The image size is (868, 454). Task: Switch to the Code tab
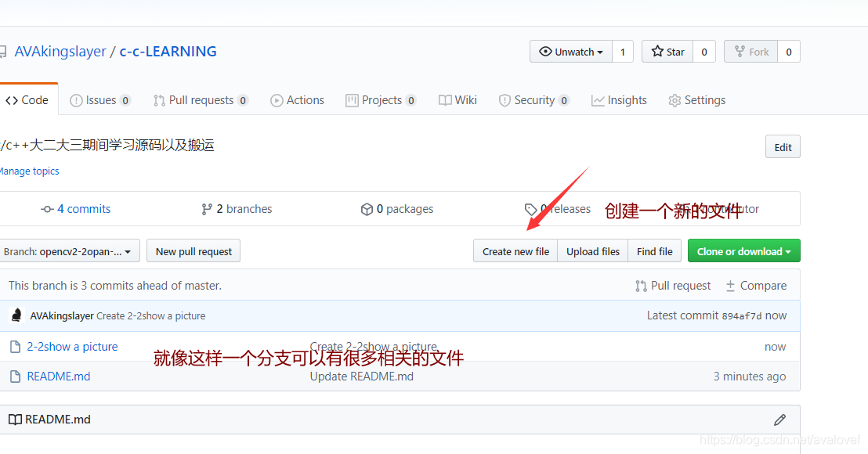tap(27, 100)
